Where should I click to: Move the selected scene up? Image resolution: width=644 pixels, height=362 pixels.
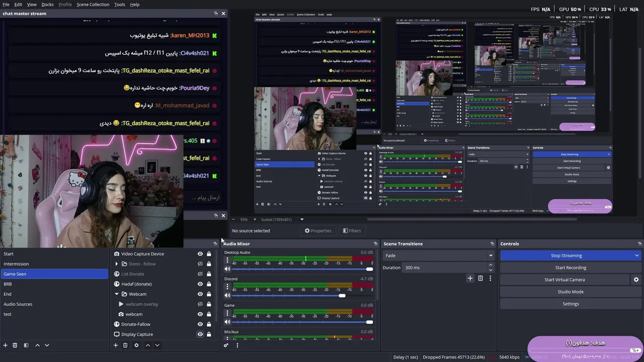pyautogui.click(x=37, y=345)
